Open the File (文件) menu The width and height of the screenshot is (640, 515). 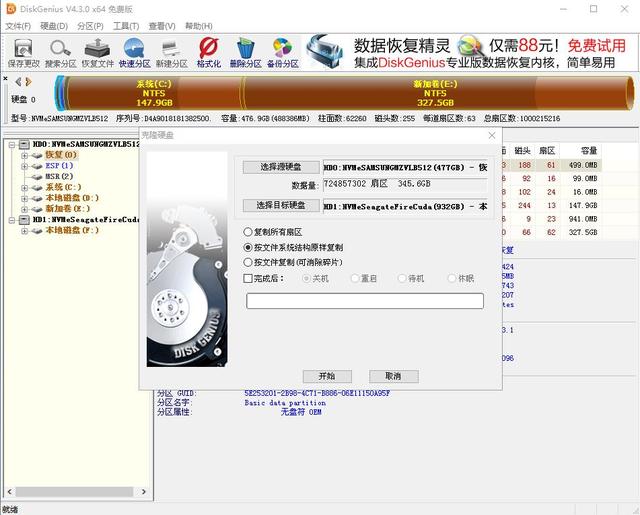18,26
